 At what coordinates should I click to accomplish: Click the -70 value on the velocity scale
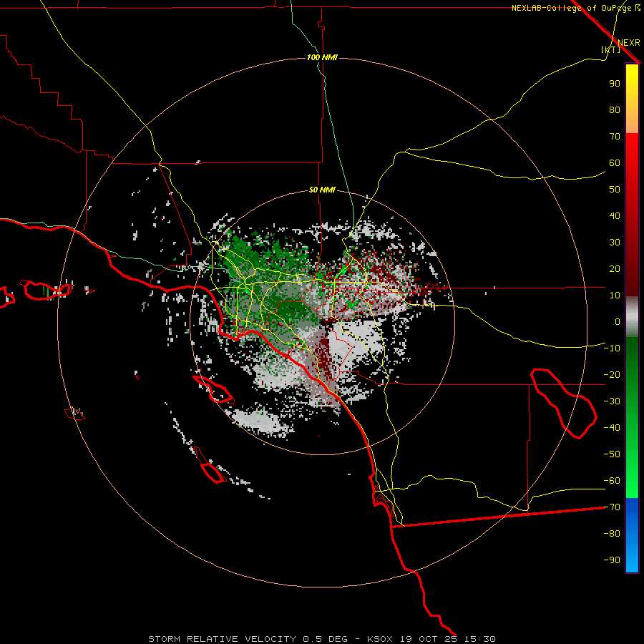coord(612,507)
